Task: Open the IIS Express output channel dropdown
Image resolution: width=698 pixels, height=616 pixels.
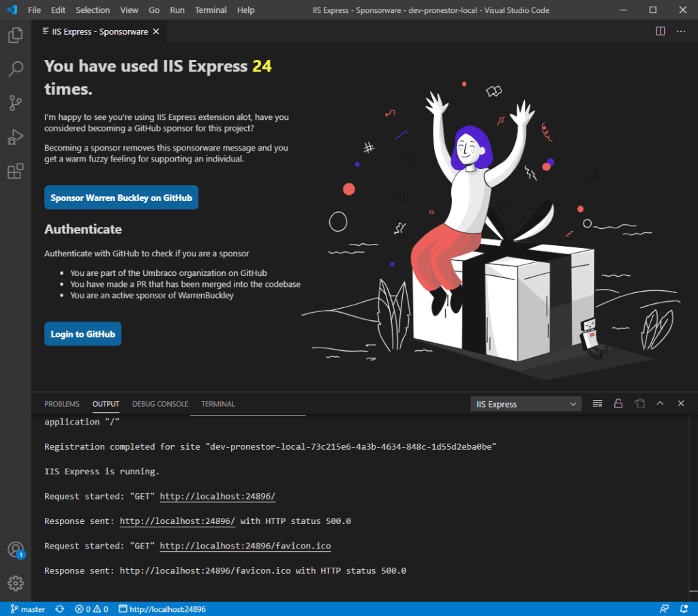Action: click(526, 404)
